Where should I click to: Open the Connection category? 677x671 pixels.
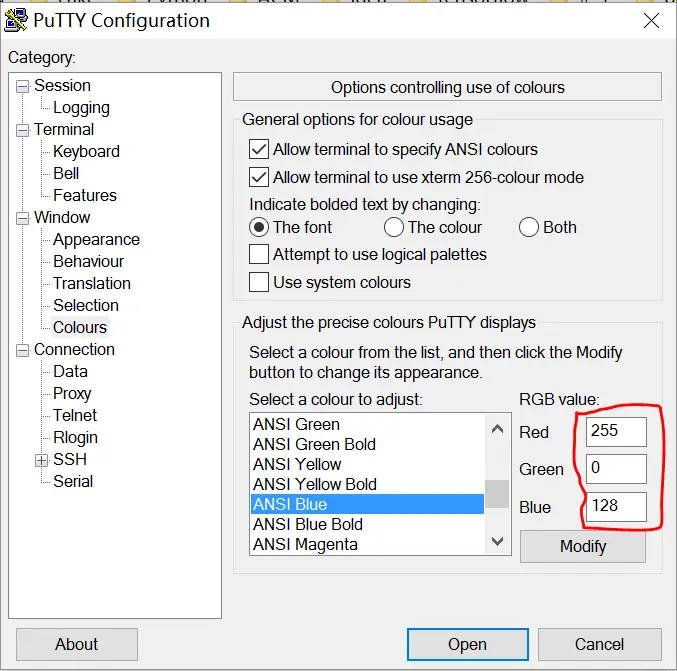tap(74, 350)
